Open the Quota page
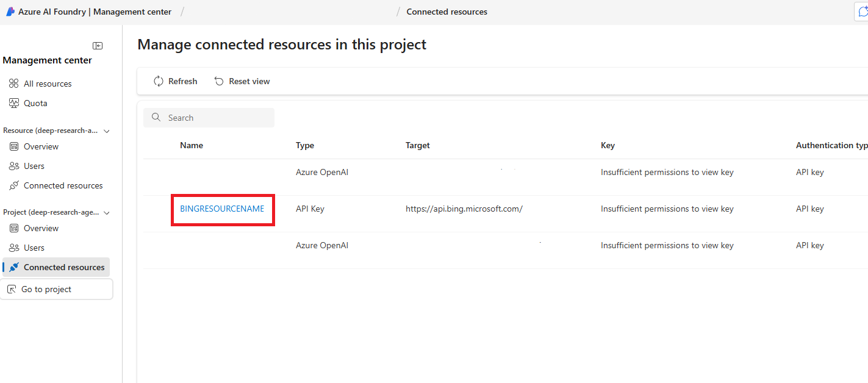Viewport: 868px width, 383px height. 35,103
